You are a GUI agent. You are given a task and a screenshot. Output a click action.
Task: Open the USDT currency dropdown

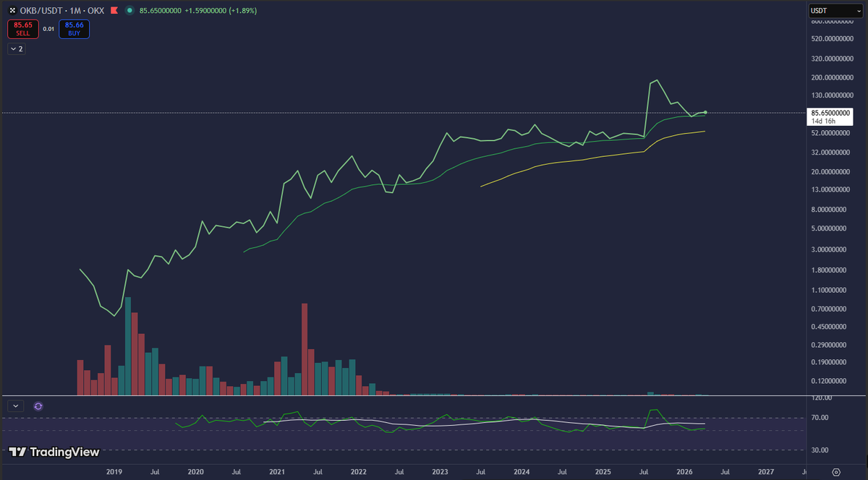coord(836,10)
